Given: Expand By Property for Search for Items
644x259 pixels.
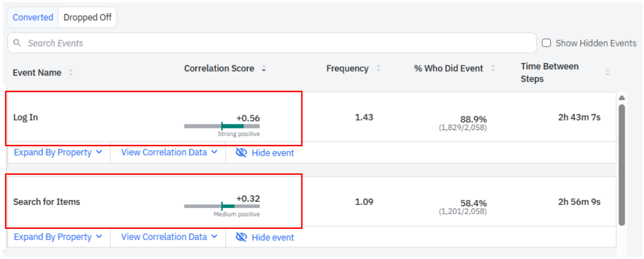Looking at the screenshot, I should (58, 237).
